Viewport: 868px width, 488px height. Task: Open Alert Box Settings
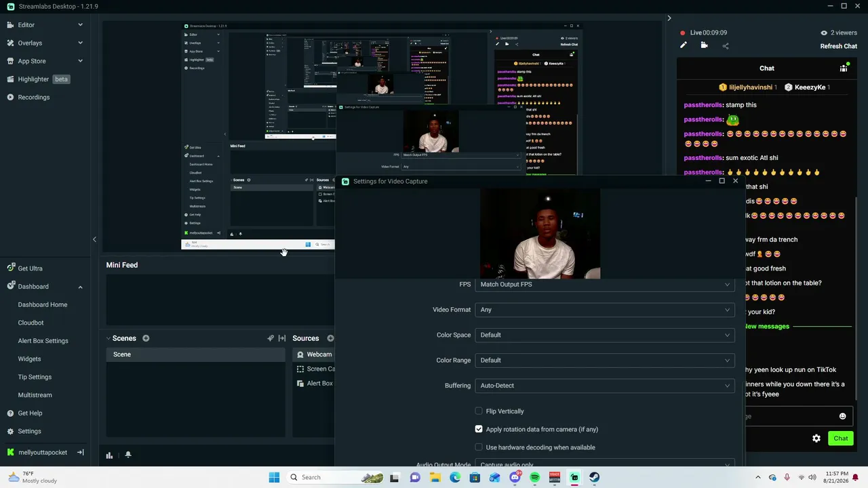coord(43,341)
